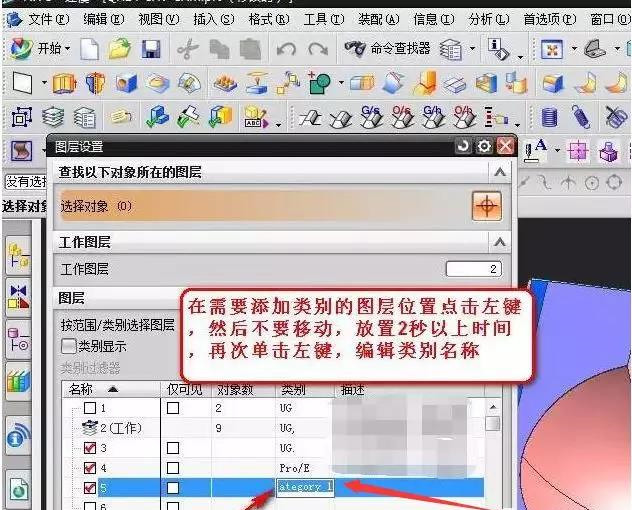Screen dimensions: 632x510
Task: Click the Cut scissors icon
Action: click(x=187, y=48)
